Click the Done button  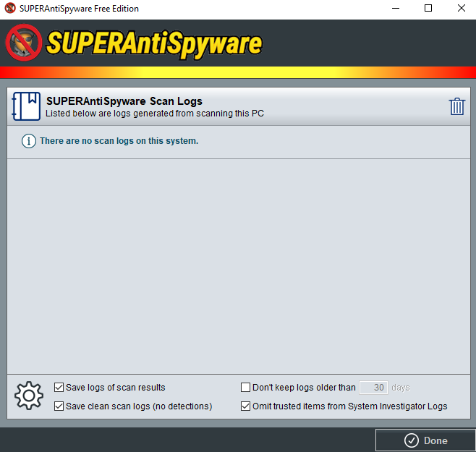pos(425,440)
